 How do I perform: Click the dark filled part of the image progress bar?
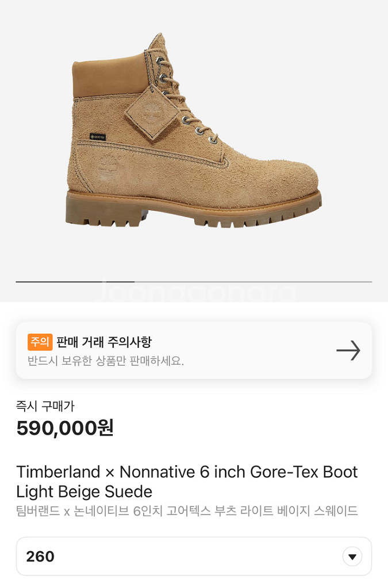(75, 282)
